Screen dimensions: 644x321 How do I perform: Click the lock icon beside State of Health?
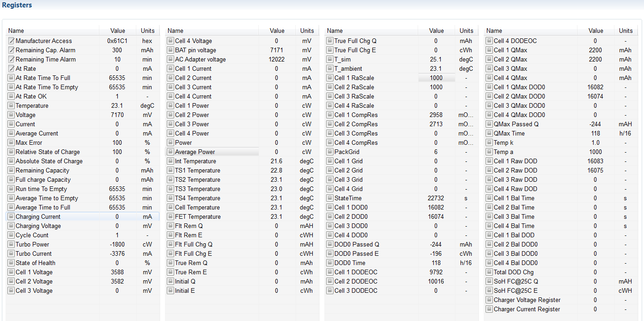point(12,263)
